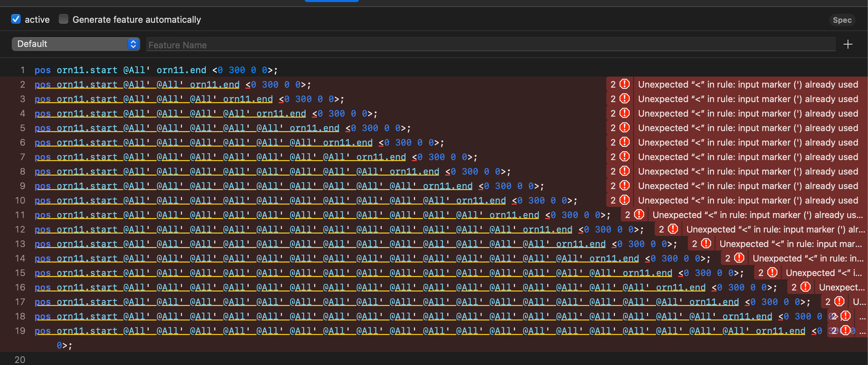Click the Spec button
Image resolution: width=868 pixels, height=365 pixels.
(x=842, y=20)
